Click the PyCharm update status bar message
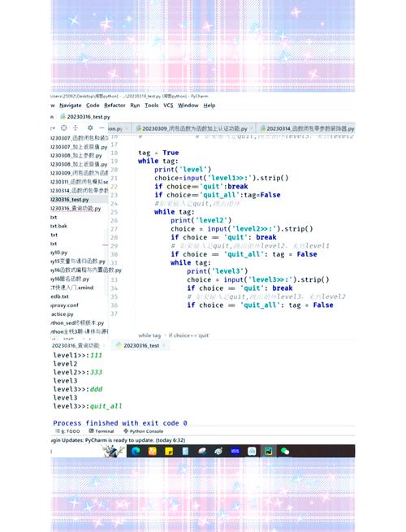 click(118, 440)
